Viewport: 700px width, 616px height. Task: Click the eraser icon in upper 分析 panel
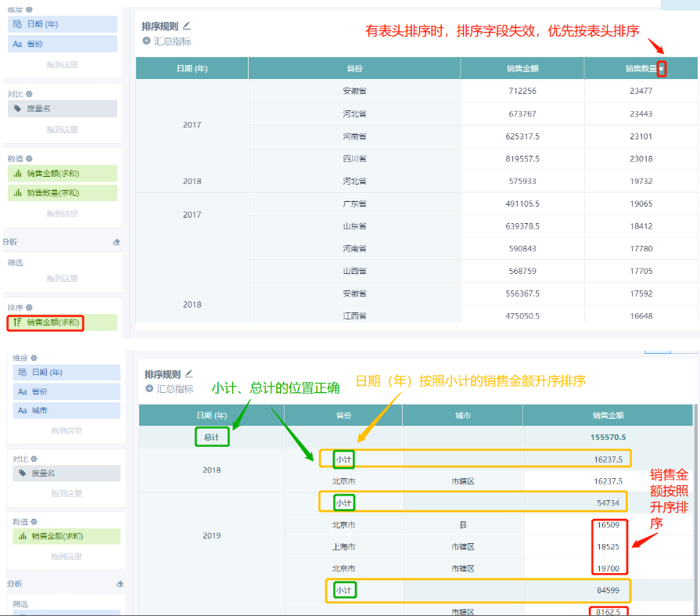tap(117, 242)
